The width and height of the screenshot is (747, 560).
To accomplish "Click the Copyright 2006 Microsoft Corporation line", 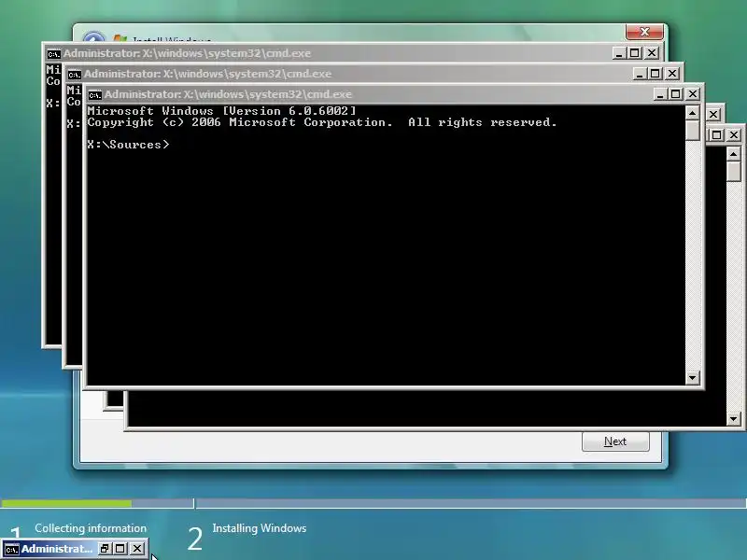I will (322, 122).
